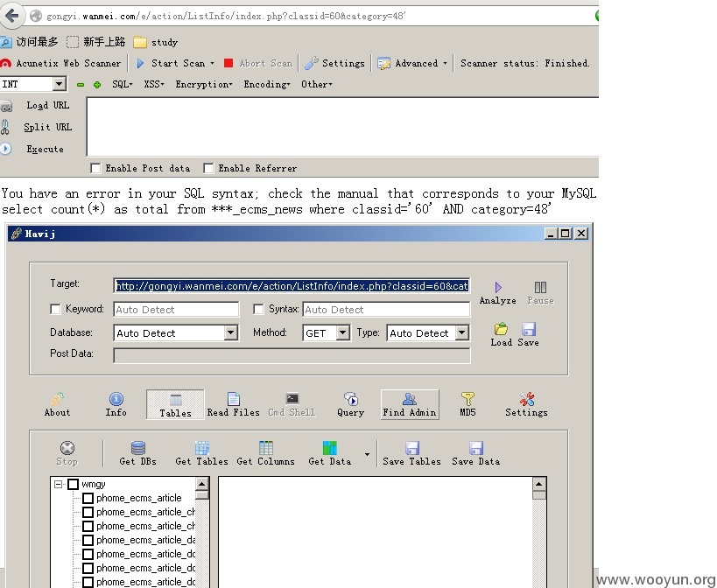Click the Havij Target URL field
The height and width of the screenshot is (588, 717).
click(x=292, y=286)
